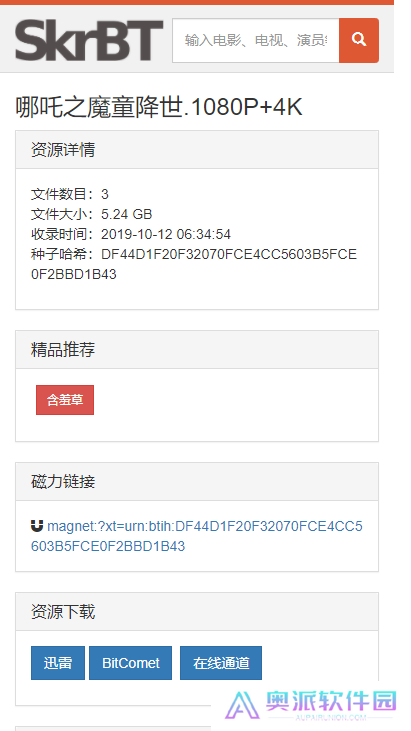Click the magnet icon beside the link
This screenshot has height=731, width=411.
pos(37,526)
